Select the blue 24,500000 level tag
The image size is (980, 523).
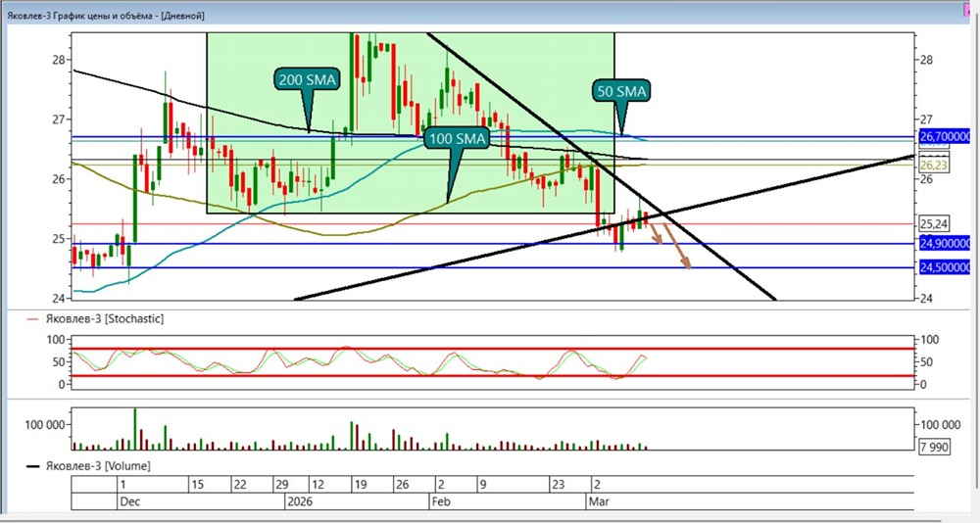coord(945,267)
